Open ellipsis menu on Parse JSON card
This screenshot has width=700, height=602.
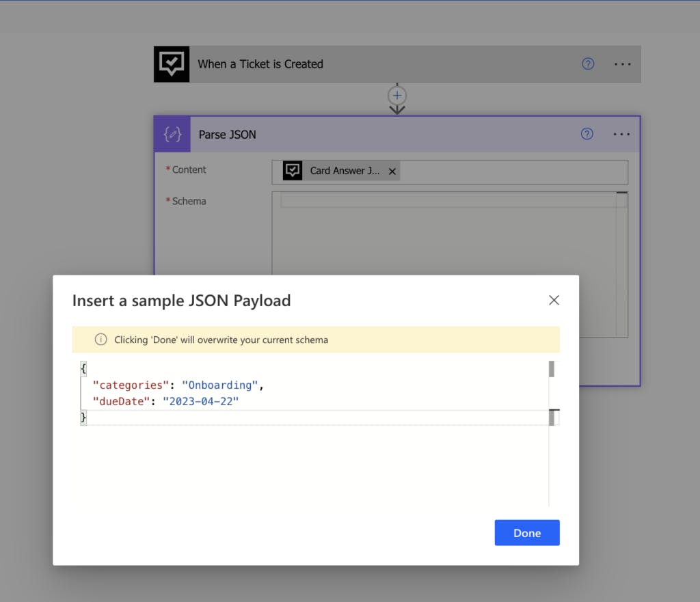coord(621,134)
